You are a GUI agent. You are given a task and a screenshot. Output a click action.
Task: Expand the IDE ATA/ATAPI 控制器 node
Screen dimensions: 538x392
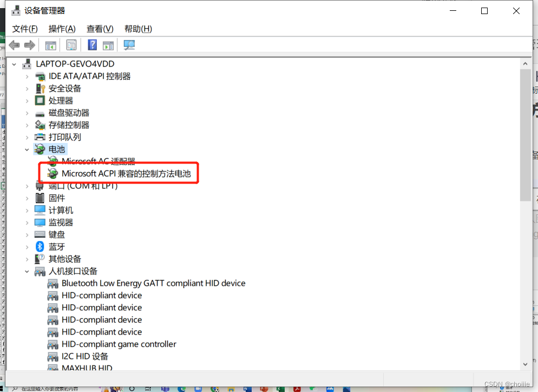(27, 76)
